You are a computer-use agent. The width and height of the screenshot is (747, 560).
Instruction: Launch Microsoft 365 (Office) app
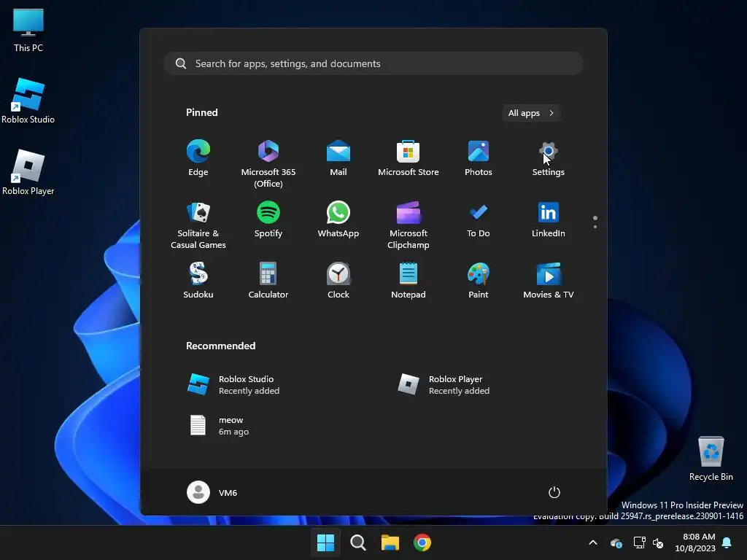coord(268,164)
